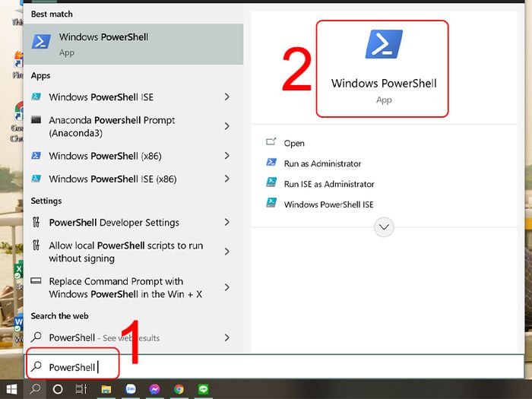This screenshot has width=532, height=399.
Task: Select the Windows PowerShell ISE app result
Action: (x=133, y=97)
